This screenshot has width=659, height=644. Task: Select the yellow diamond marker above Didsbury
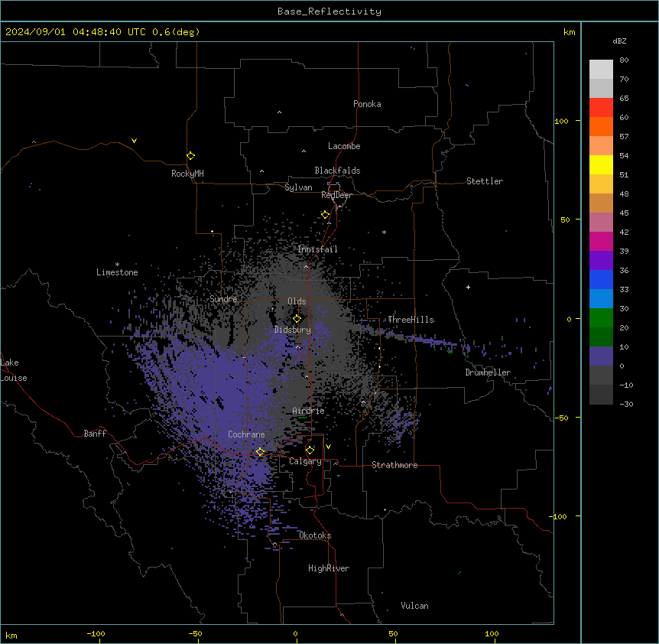(x=297, y=318)
